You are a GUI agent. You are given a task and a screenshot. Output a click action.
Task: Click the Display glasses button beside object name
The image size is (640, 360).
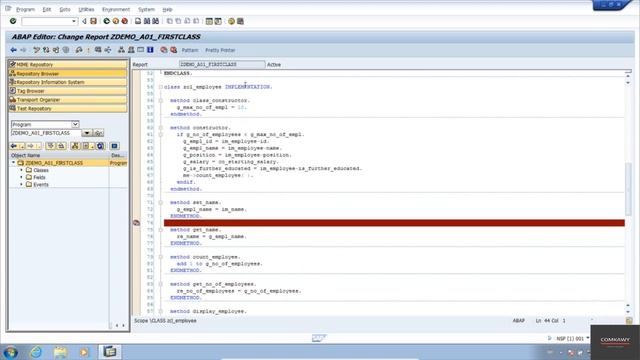click(x=98, y=133)
